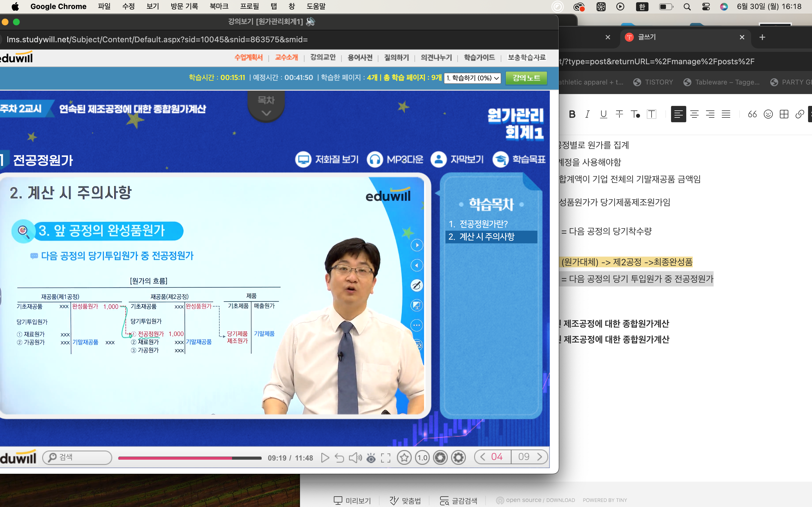Screen dimensions: 812x507
Task: Play the lecture video
Action: coord(325,458)
